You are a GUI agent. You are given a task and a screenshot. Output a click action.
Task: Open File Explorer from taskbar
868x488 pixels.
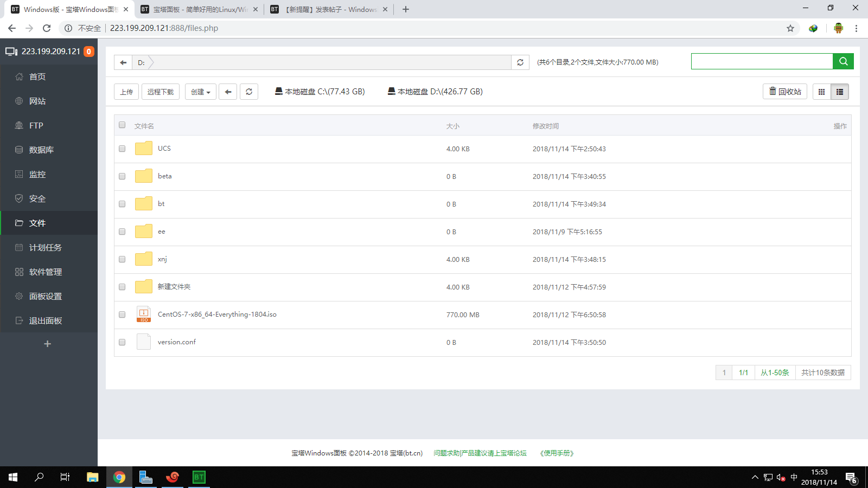click(92, 477)
